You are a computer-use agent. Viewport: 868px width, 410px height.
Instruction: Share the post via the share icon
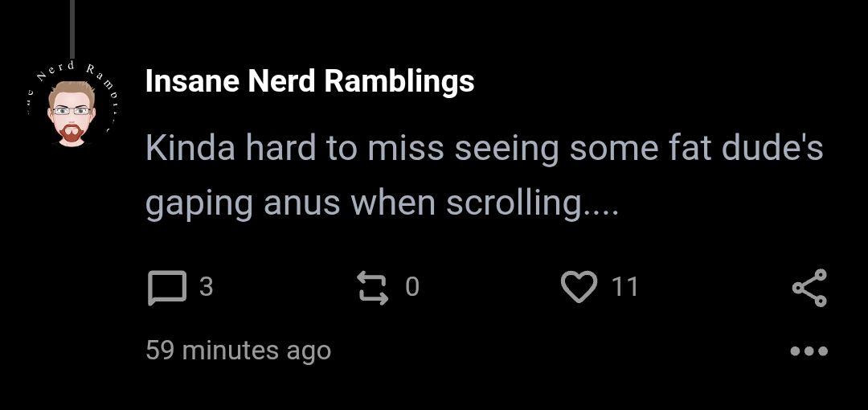tap(809, 288)
